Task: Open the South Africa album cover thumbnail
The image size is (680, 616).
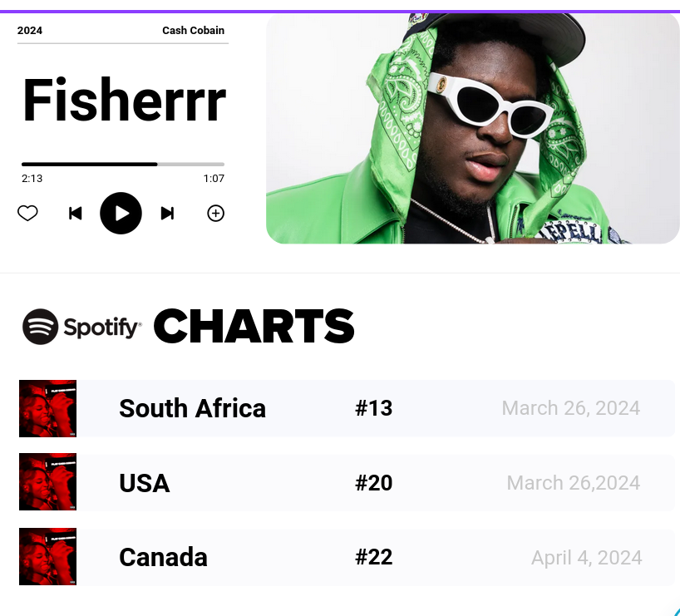Action: (x=47, y=408)
